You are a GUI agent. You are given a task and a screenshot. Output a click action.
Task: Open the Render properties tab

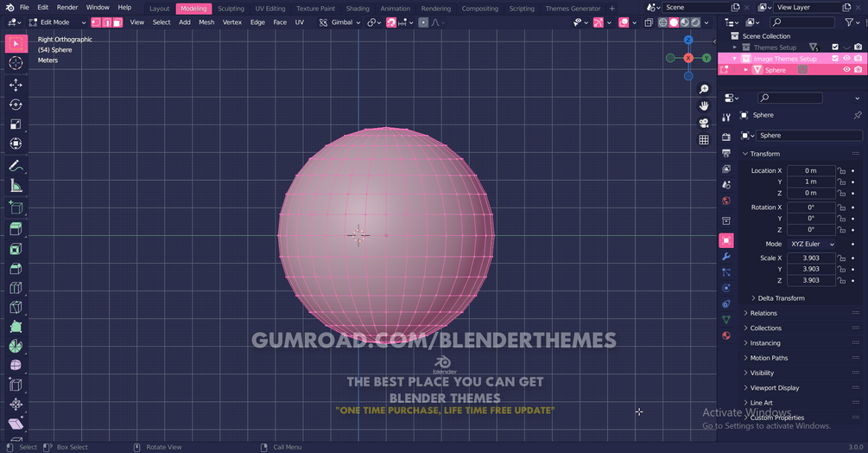(726, 137)
